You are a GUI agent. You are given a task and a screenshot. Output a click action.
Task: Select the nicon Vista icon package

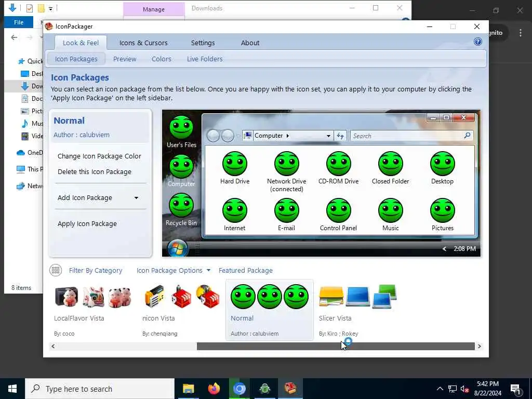[x=181, y=310]
